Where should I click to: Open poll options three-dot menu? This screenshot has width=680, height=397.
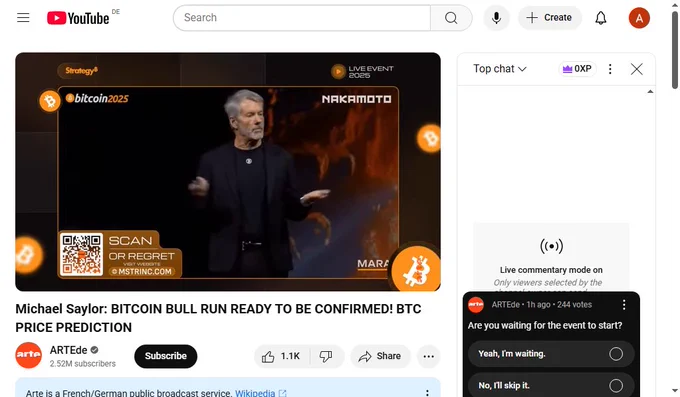point(624,305)
